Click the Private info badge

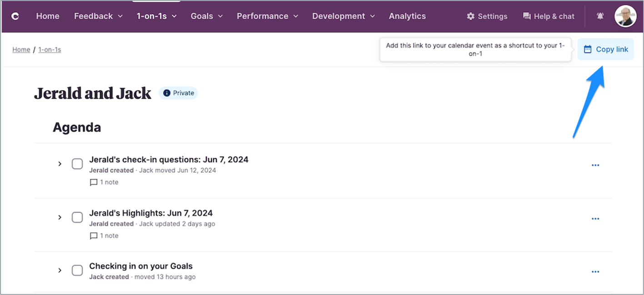point(178,93)
